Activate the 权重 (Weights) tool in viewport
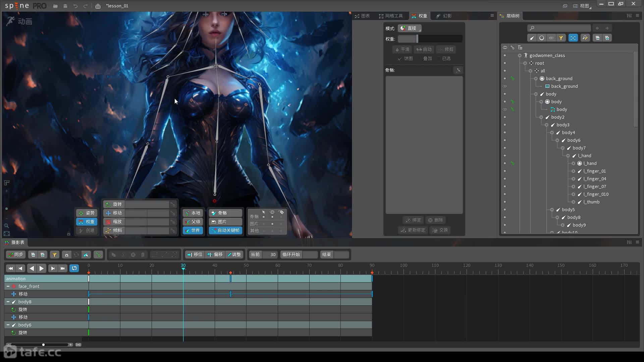This screenshot has width=644, height=362. [x=87, y=222]
